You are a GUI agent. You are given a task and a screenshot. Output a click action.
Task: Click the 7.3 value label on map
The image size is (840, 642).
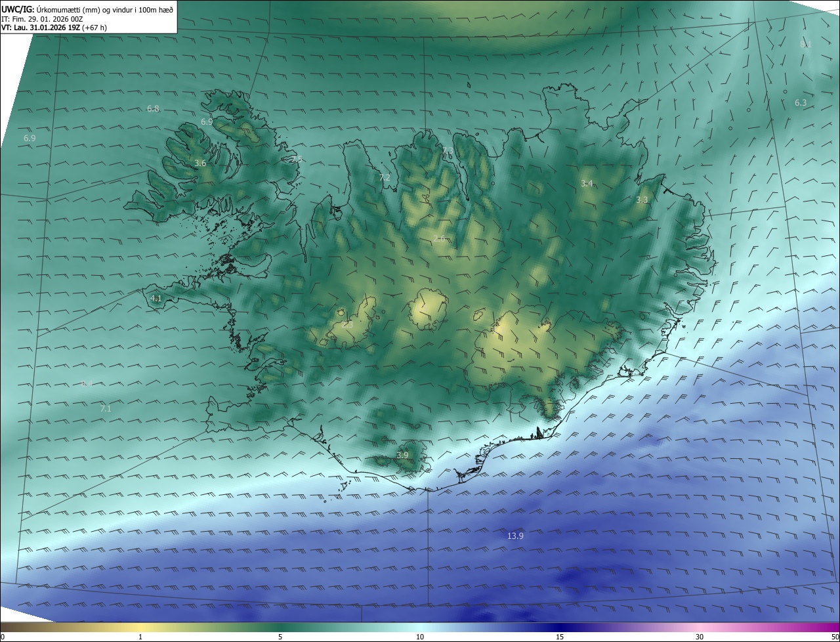(x=448, y=151)
